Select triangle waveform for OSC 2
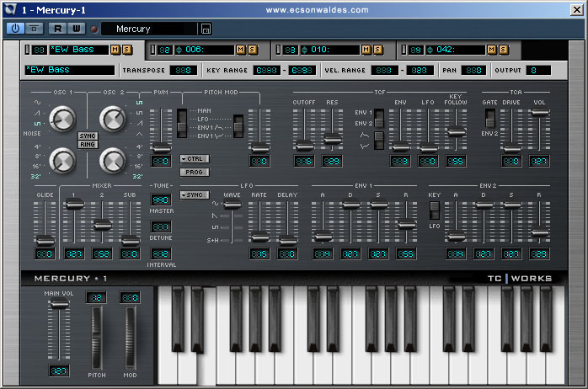Image resolution: width=588 pixels, height=389 pixels. (x=139, y=134)
